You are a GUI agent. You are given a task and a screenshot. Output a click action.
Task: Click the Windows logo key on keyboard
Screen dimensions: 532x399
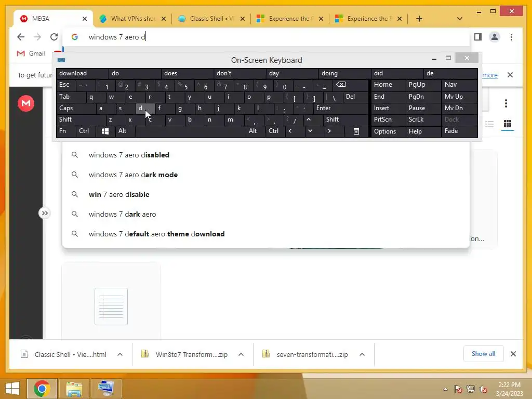(x=105, y=131)
